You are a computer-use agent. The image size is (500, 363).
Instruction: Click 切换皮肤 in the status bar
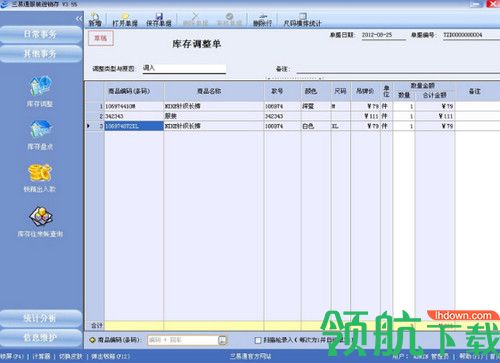[x=70, y=356]
